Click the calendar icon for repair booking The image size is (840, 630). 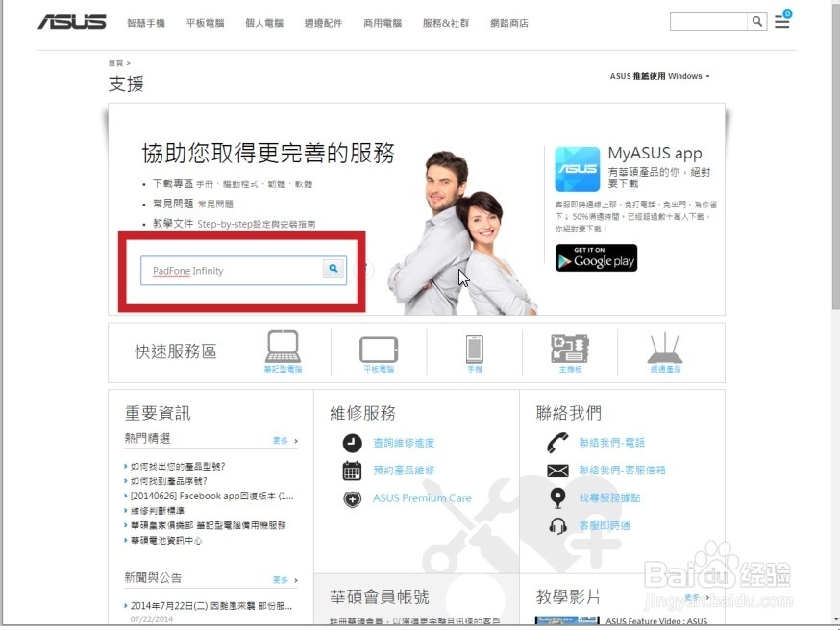pos(352,471)
